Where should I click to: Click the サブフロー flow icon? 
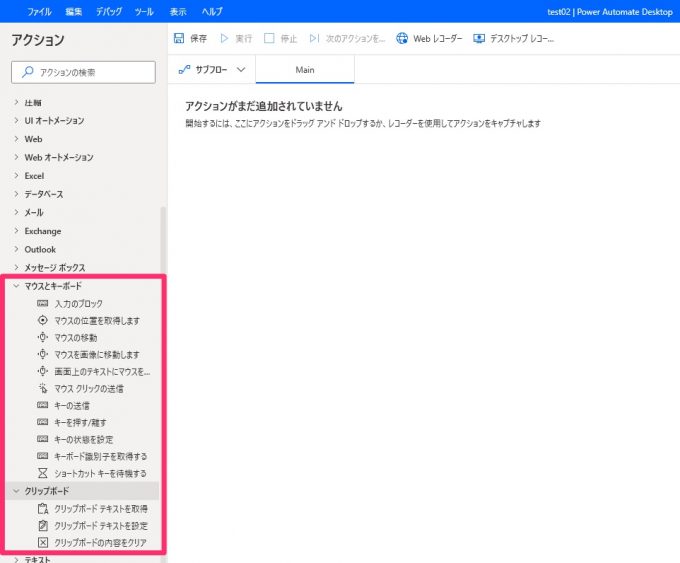184,69
